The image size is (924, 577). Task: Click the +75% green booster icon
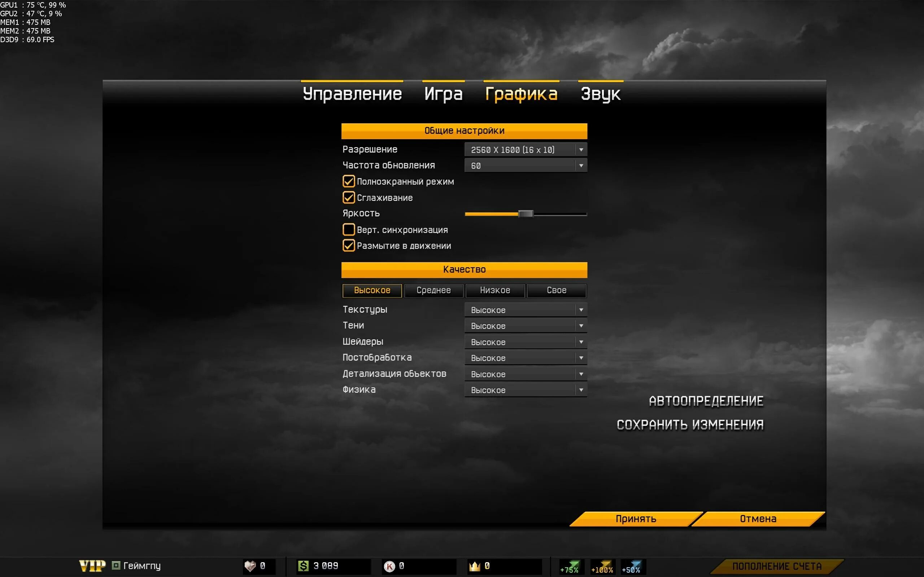570,567
